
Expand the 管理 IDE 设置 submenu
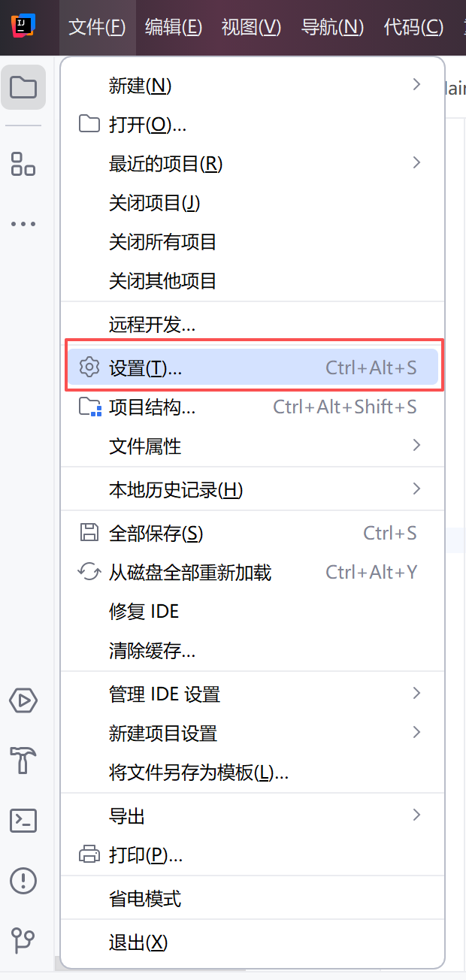coord(253,694)
